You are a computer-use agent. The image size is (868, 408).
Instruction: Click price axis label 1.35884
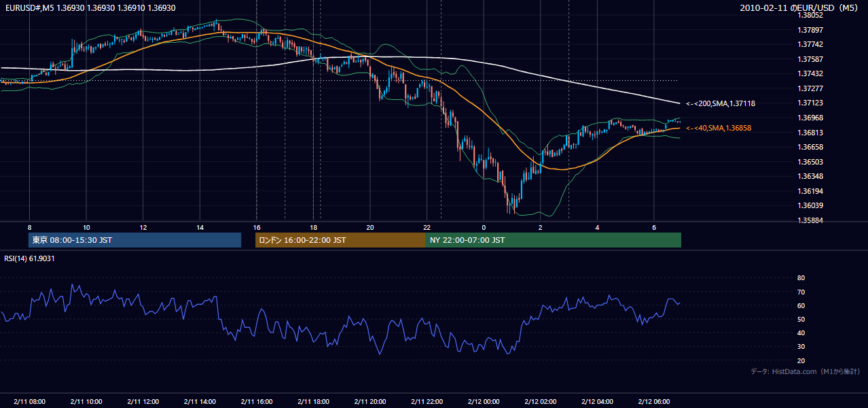[x=811, y=220]
